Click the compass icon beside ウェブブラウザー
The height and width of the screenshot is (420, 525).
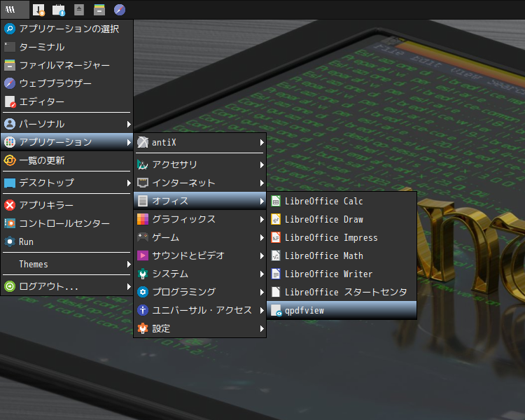point(10,83)
